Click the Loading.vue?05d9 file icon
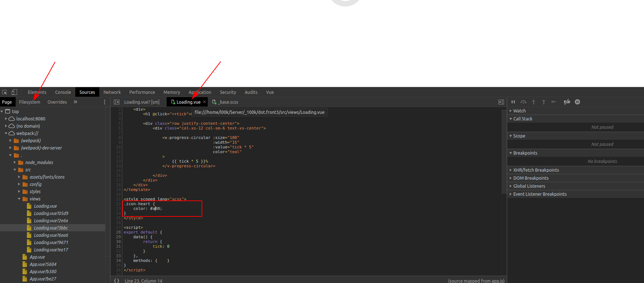The width and height of the screenshot is (644, 283). coord(29,214)
